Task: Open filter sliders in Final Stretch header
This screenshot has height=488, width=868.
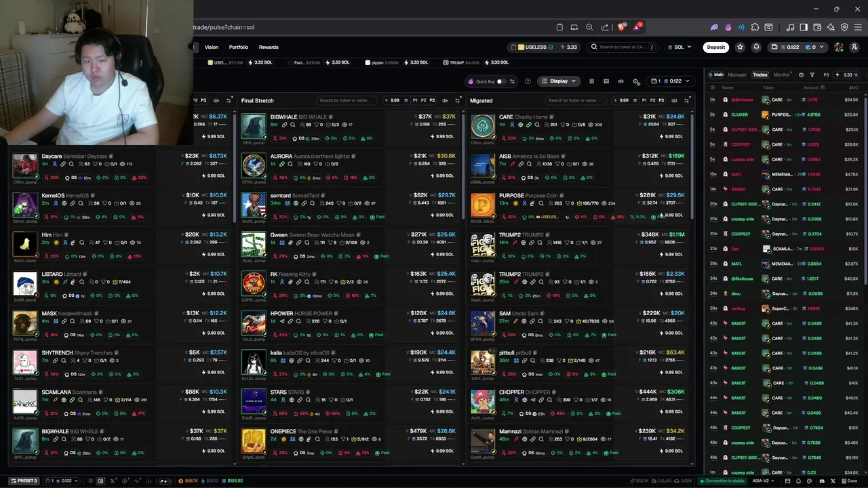Action: click(458, 100)
